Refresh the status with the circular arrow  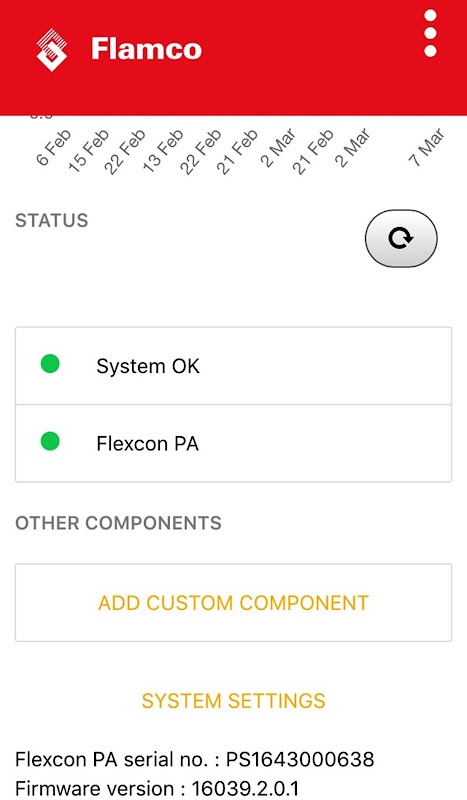(401, 238)
